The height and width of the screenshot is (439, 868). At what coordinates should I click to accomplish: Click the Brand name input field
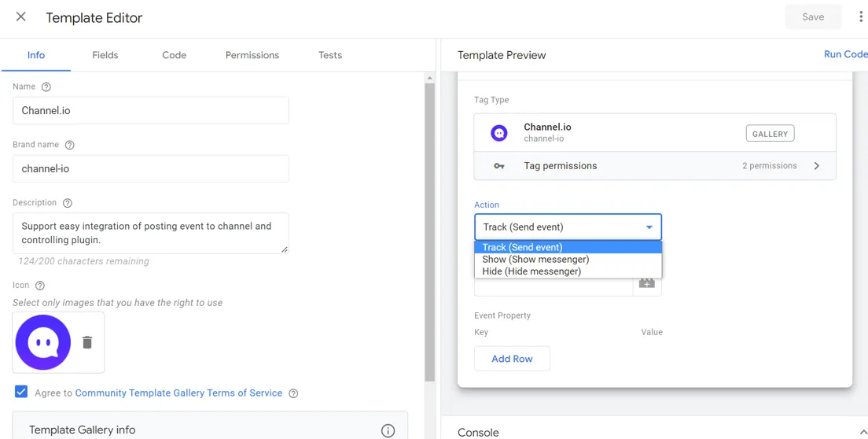[x=151, y=168]
